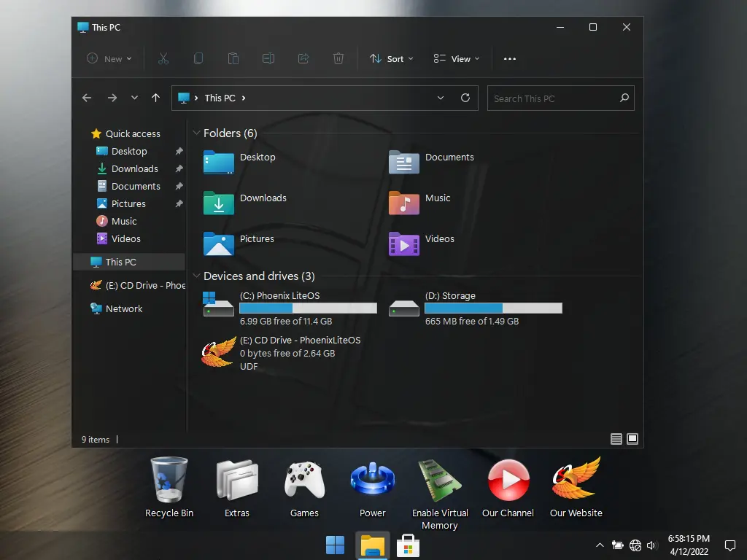Select the Downloads folder icon
Image resolution: width=747 pixels, height=560 pixels.
pos(219,203)
